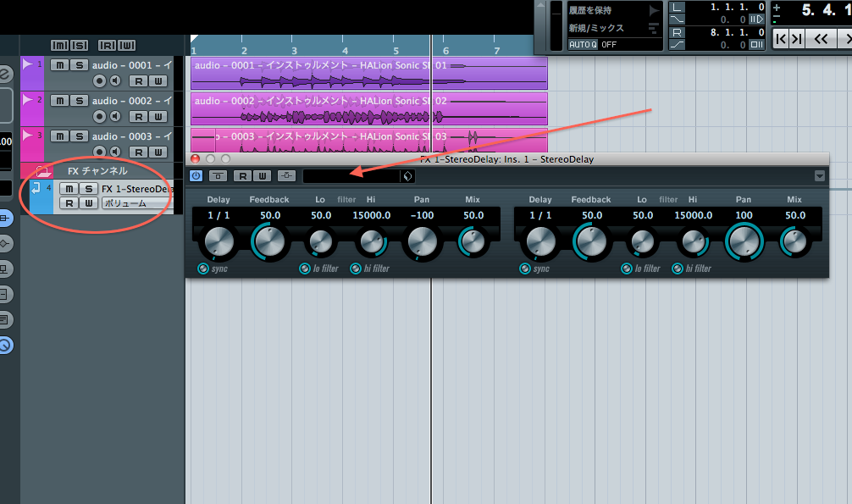
Task: Open the StereoDelay window options menu arrow
Action: point(820,175)
